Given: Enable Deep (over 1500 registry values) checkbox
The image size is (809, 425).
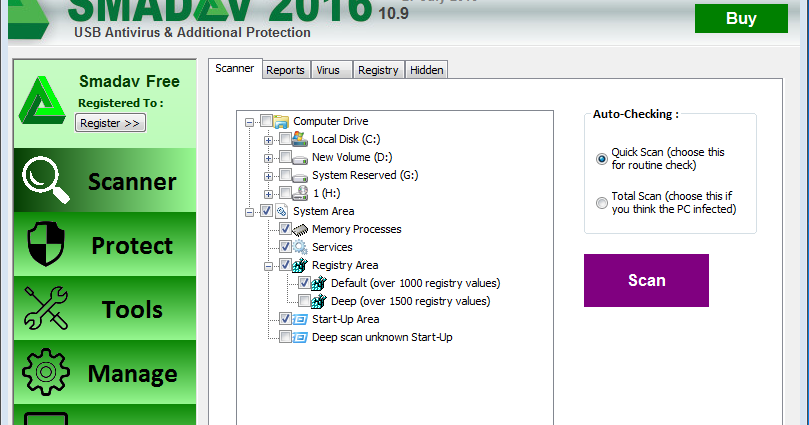Looking at the screenshot, I should [x=304, y=301].
